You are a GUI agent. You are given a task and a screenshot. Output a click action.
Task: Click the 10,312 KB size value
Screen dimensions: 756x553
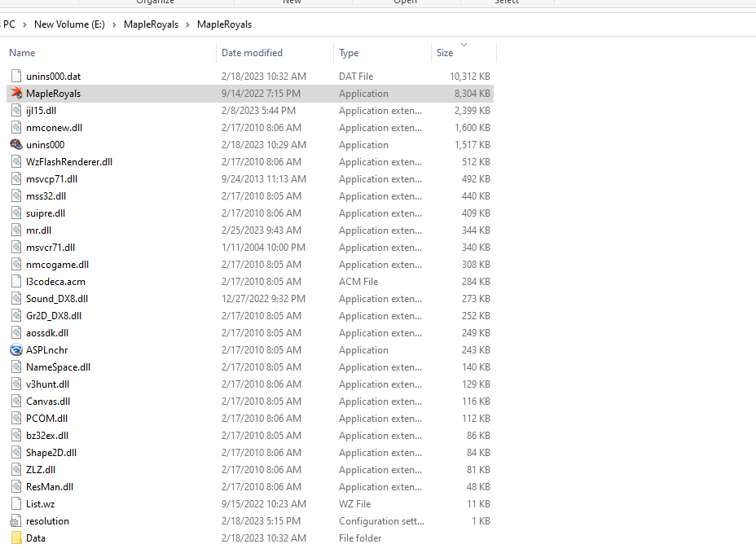pos(470,77)
